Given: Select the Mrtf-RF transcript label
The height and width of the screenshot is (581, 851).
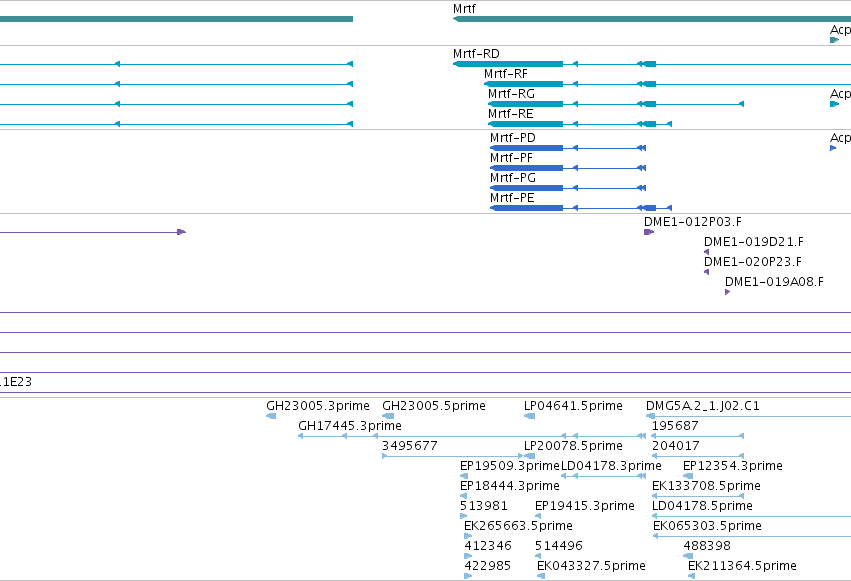Looking at the screenshot, I should (505, 74).
